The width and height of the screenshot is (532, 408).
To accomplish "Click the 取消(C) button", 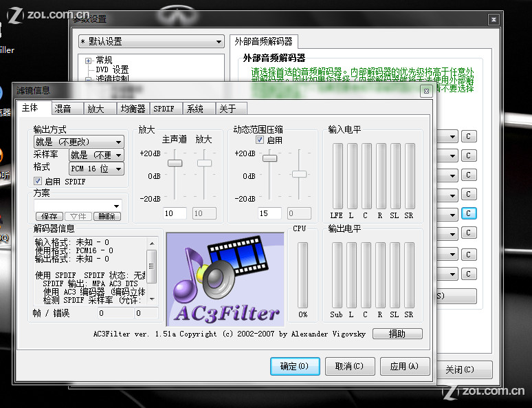I will 350,366.
